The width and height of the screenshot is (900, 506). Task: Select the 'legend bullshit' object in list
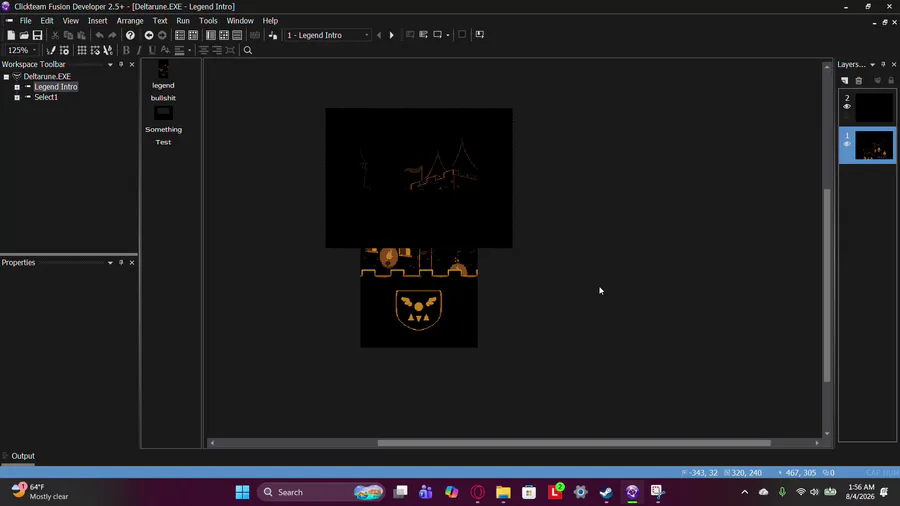point(163,81)
